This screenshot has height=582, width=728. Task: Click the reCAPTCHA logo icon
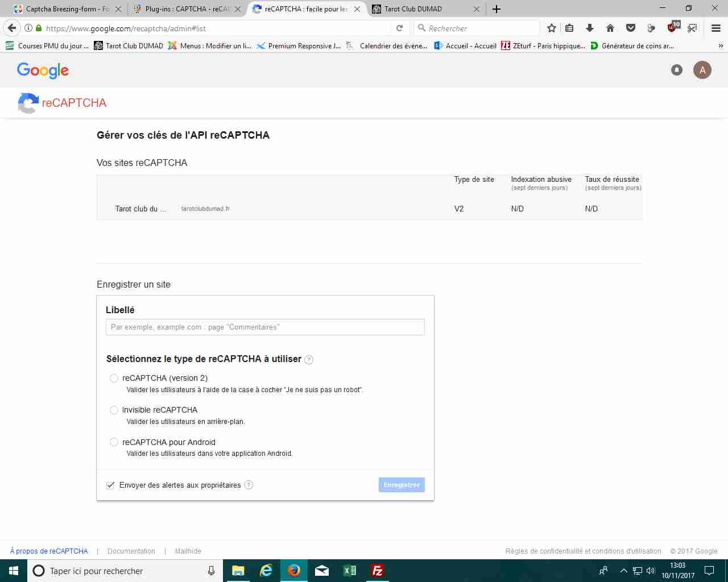(28, 103)
